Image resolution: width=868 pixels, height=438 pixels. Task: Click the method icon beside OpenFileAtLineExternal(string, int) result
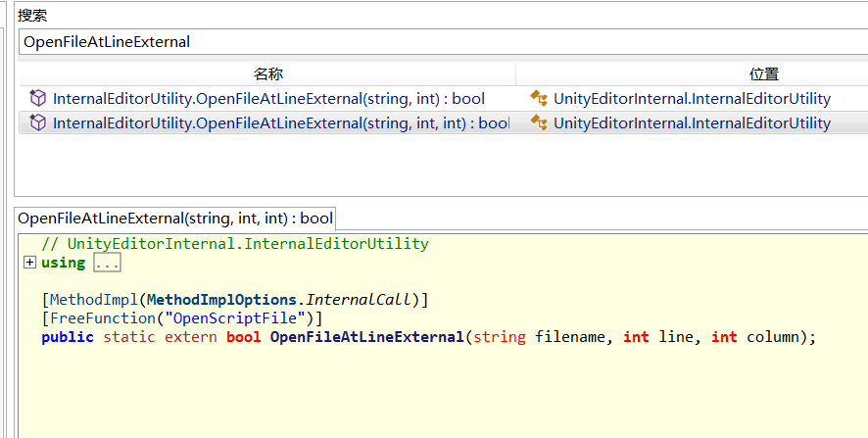pos(37,99)
